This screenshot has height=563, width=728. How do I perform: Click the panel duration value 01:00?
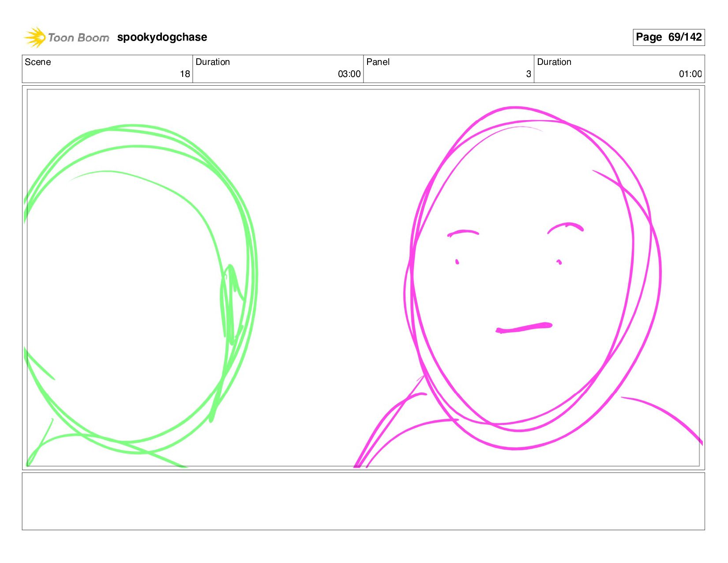point(690,74)
